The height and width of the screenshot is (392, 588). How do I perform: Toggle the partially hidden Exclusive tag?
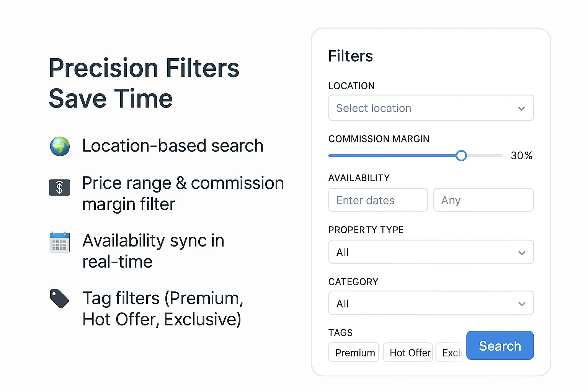(451, 353)
